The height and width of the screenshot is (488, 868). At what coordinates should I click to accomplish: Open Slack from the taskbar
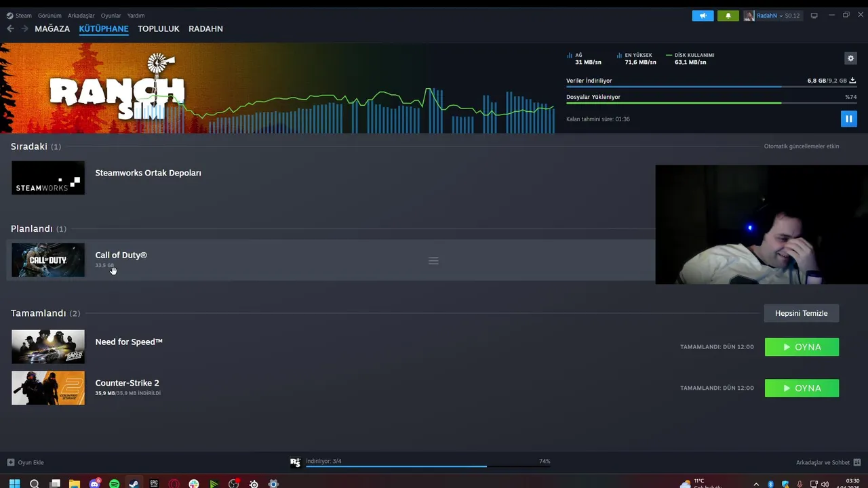pos(194,483)
